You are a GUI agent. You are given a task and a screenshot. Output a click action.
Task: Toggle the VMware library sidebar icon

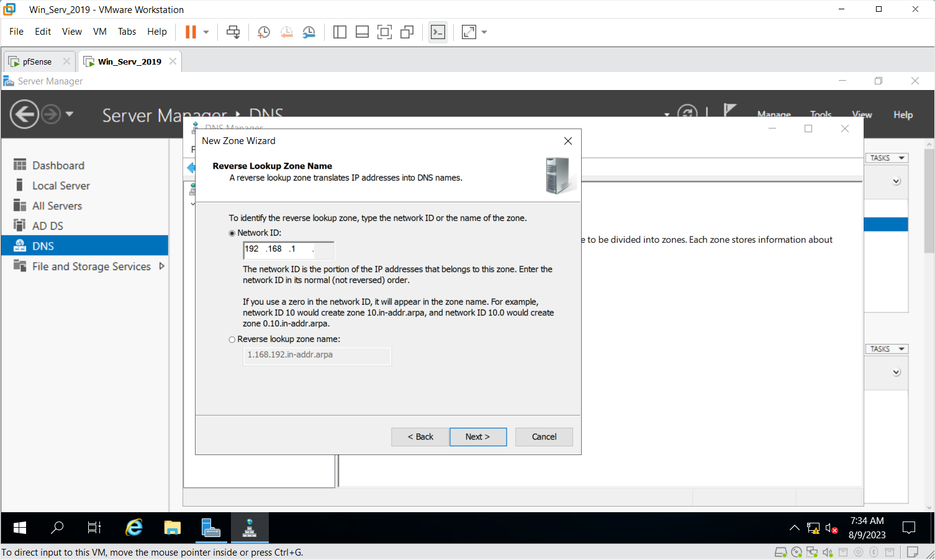pos(340,32)
